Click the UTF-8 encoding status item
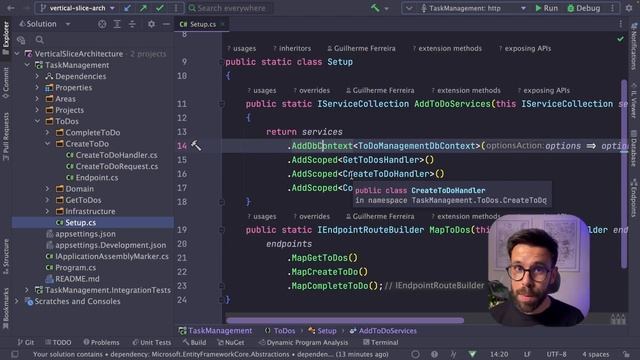 [x=556, y=354]
